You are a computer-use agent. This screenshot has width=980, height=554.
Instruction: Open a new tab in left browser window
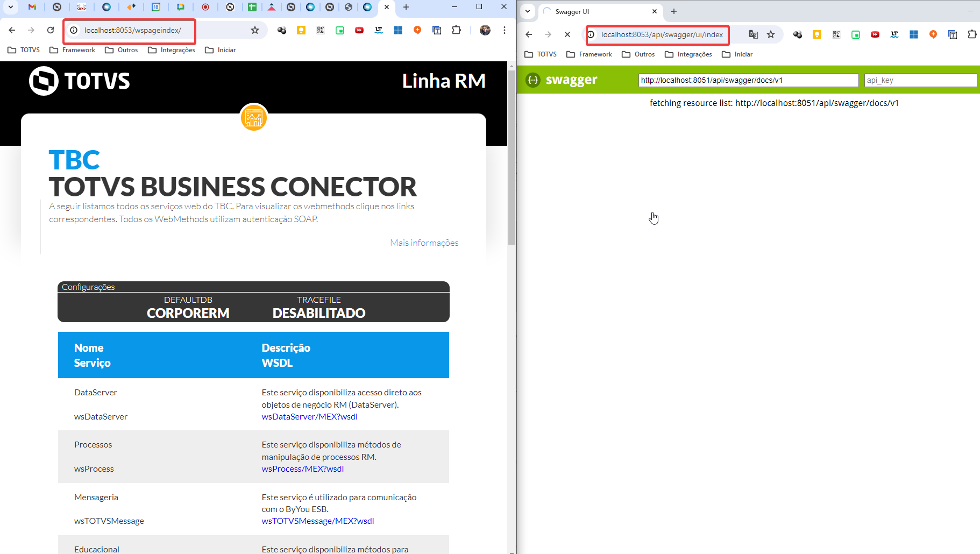tap(406, 7)
